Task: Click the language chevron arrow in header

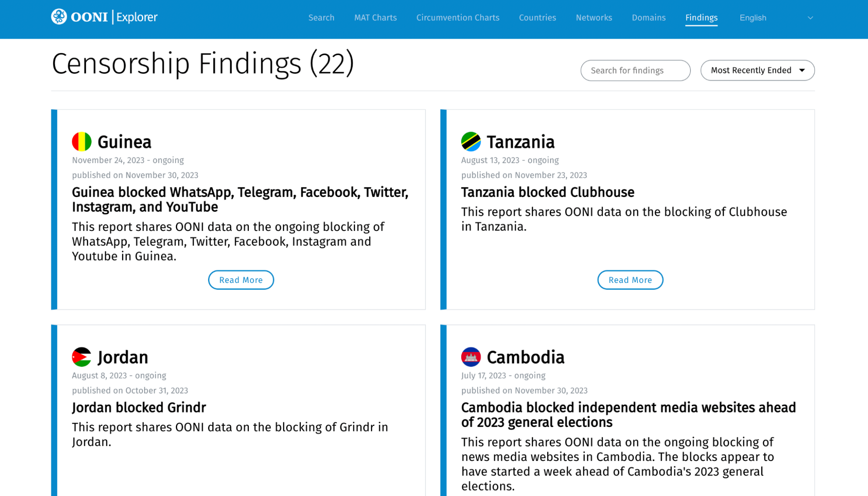Action: (810, 18)
